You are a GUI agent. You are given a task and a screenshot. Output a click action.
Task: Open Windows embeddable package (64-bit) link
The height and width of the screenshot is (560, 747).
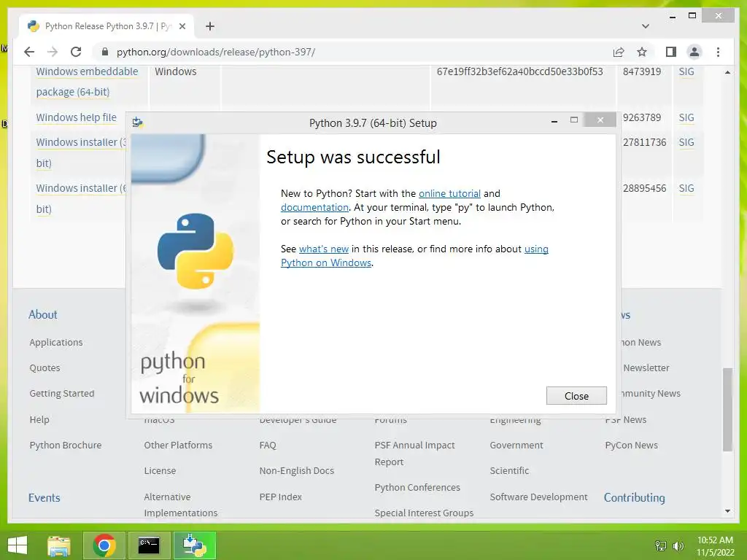87,82
